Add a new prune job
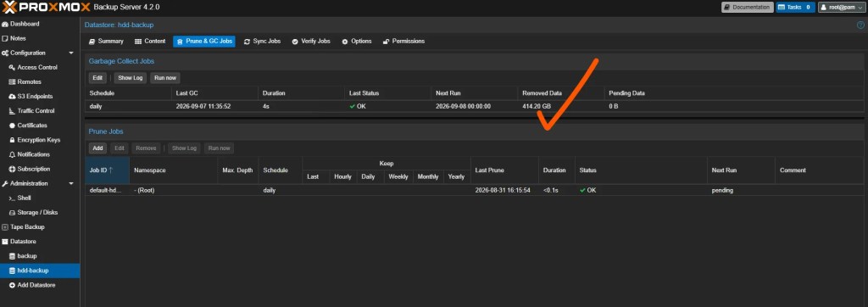The width and height of the screenshot is (868, 307). pyautogui.click(x=98, y=148)
